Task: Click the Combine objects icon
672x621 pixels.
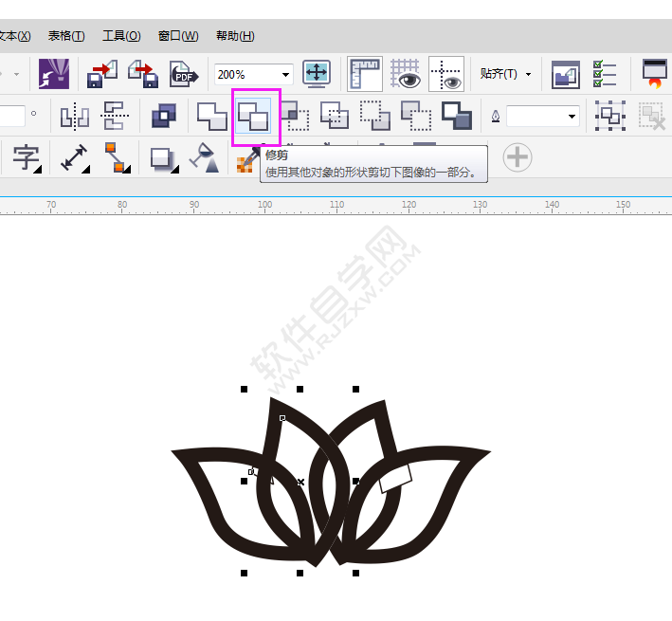Action: [164, 116]
